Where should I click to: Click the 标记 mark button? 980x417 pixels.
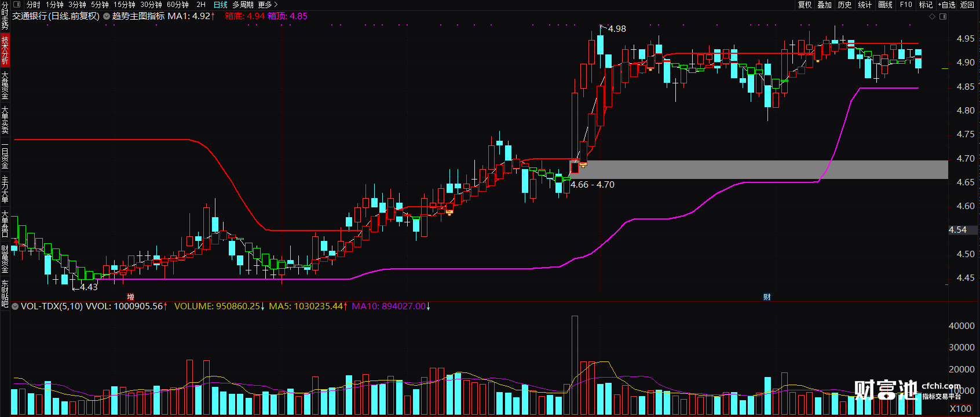click(x=926, y=5)
